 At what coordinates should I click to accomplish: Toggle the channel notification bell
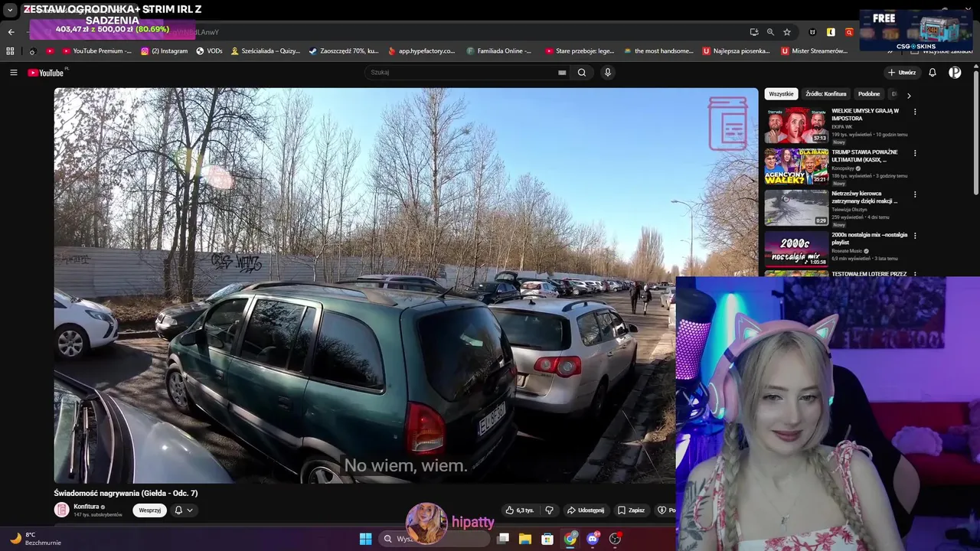point(178,510)
